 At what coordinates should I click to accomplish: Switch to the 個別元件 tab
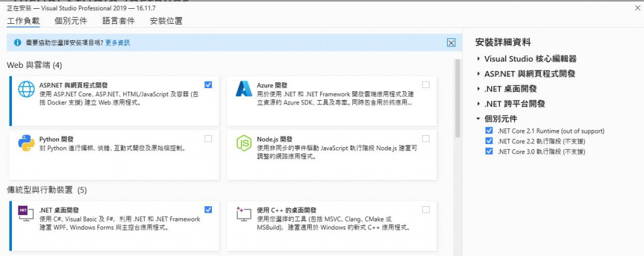pos(70,21)
